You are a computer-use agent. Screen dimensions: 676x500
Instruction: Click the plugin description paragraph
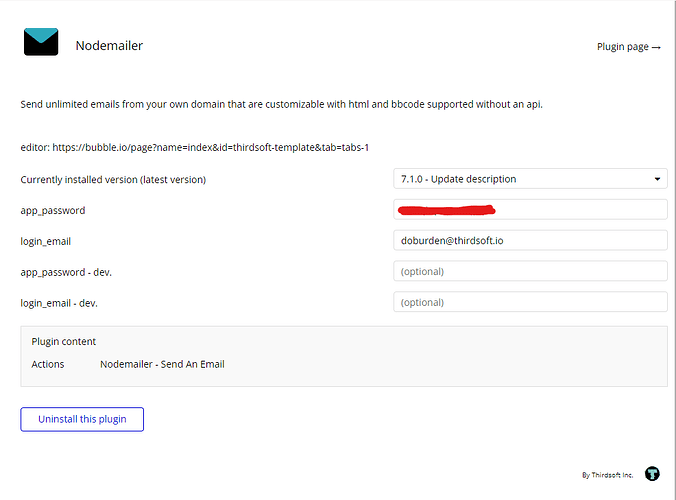coord(281,104)
